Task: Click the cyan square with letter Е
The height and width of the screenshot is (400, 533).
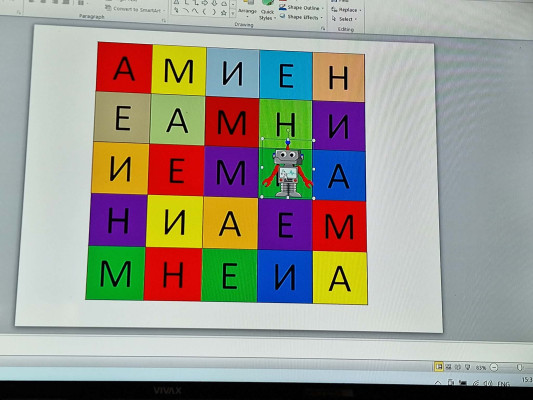Action: (x=286, y=75)
